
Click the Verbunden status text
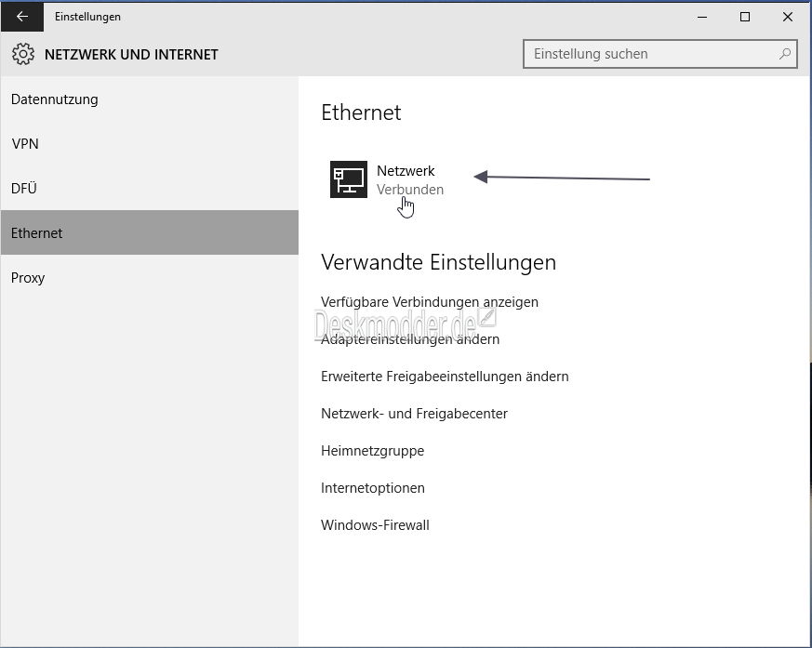click(x=410, y=190)
